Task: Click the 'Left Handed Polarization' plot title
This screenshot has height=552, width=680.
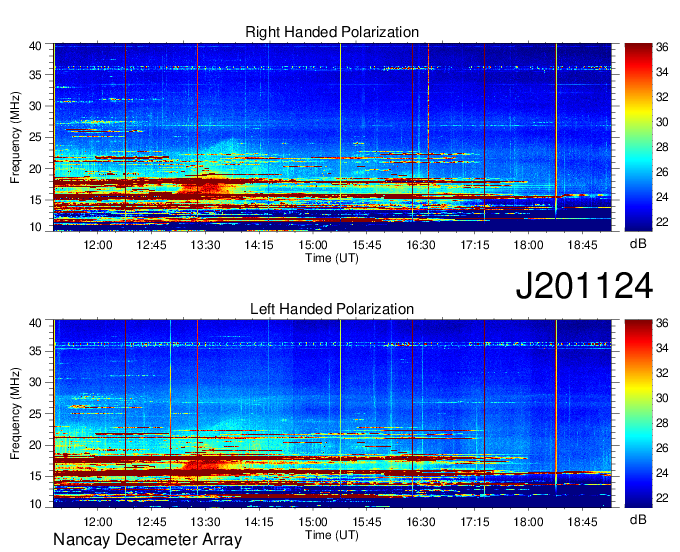Action: 332,309
